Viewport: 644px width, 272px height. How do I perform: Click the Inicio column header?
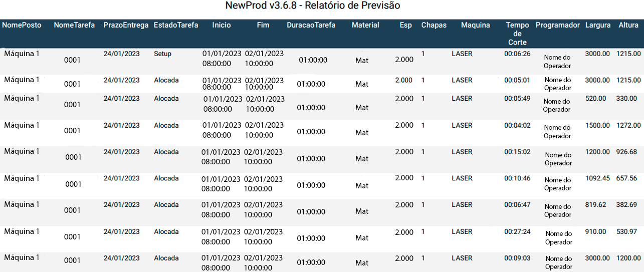tap(222, 25)
